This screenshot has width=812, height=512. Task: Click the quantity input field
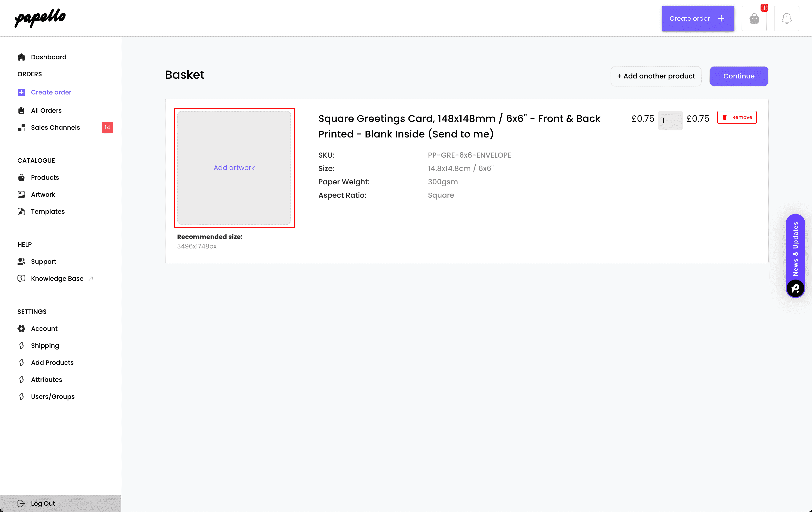pos(670,120)
